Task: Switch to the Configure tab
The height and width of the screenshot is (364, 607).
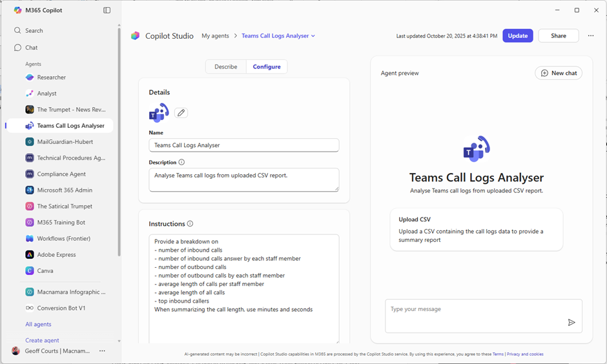Action: 267,66
